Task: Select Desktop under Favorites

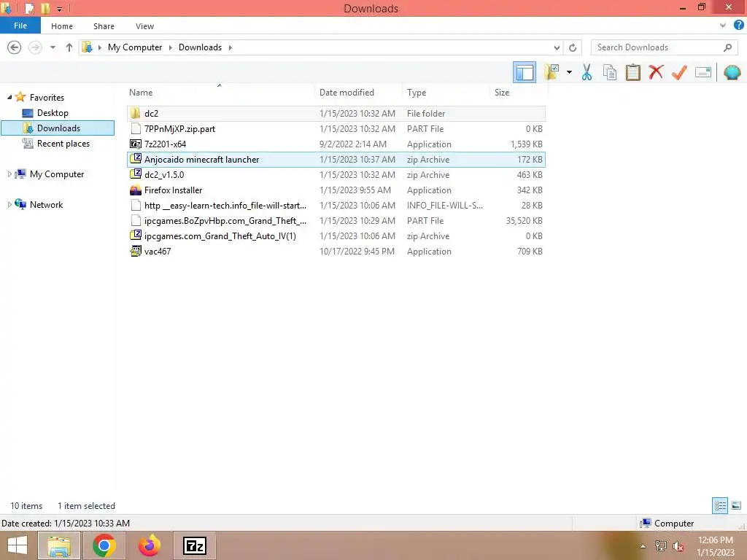Action: coord(53,113)
